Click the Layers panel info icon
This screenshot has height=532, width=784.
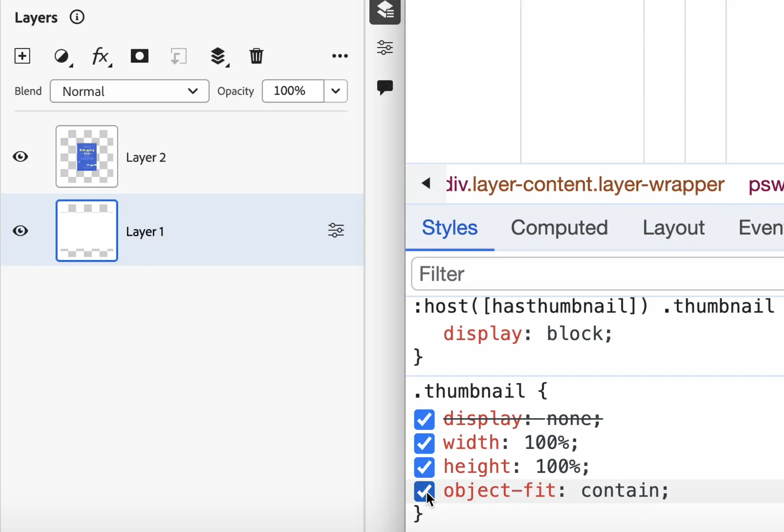77,17
